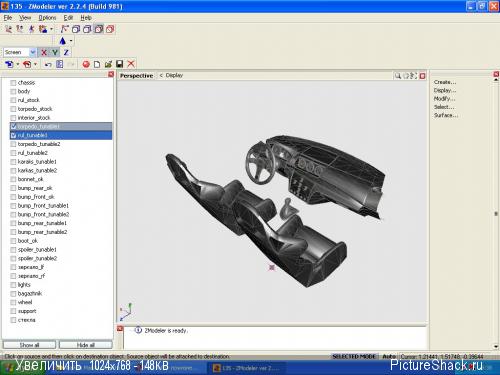Image resolution: width=500 pixels, height=375 pixels.
Task: Toggle the highlighted cube icon in top toolbar
Action: click(x=98, y=29)
